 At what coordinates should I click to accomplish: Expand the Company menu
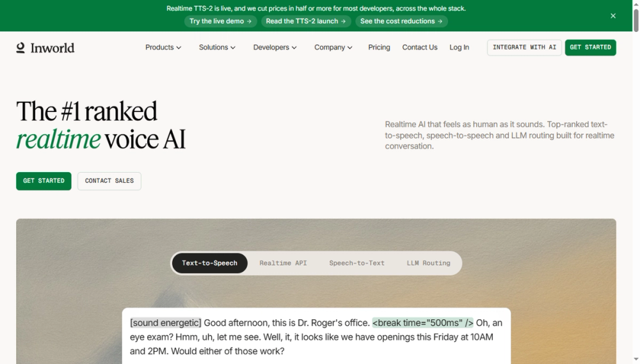[333, 47]
